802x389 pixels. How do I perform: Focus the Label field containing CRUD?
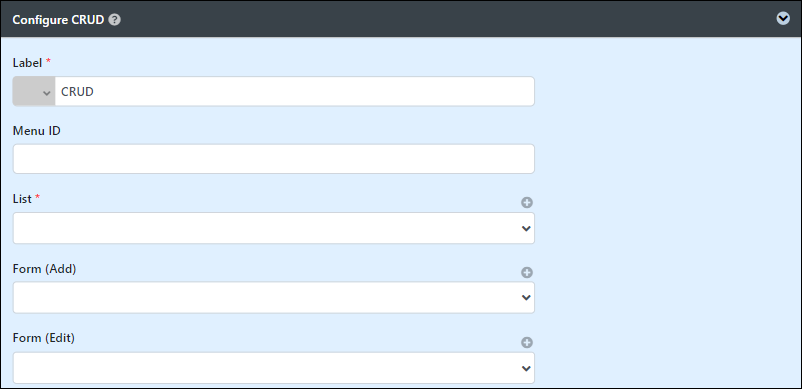(x=295, y=91)
